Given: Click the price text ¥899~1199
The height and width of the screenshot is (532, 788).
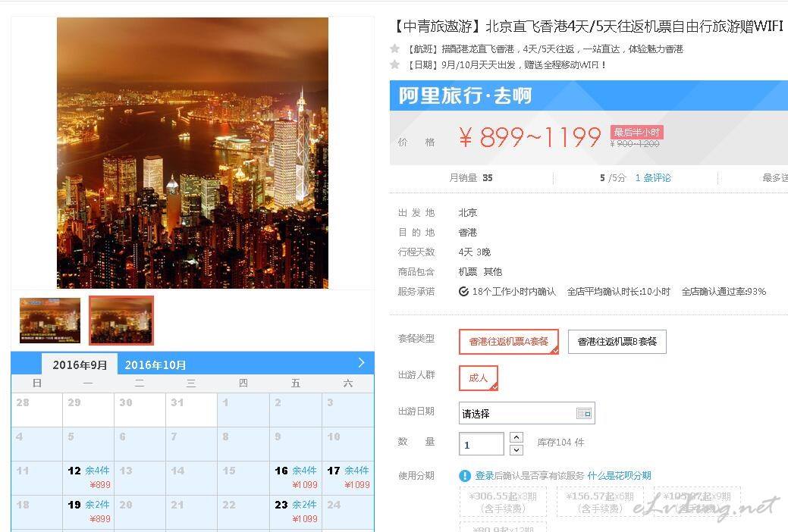Looking at the screenshot, I should 529,136.
